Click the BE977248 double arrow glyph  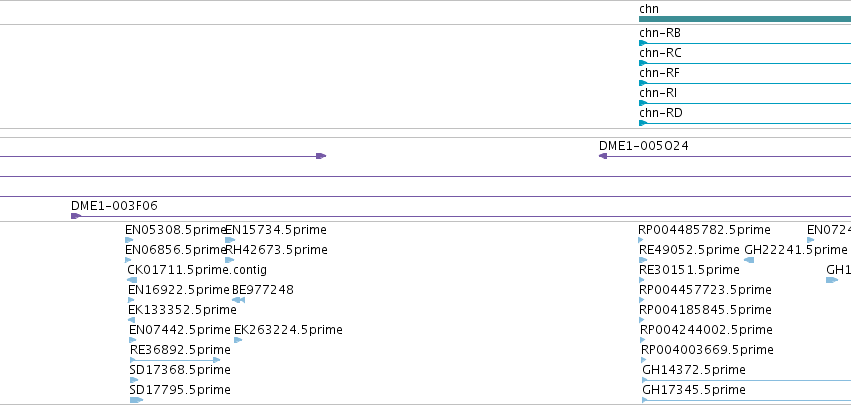point(238,300)
